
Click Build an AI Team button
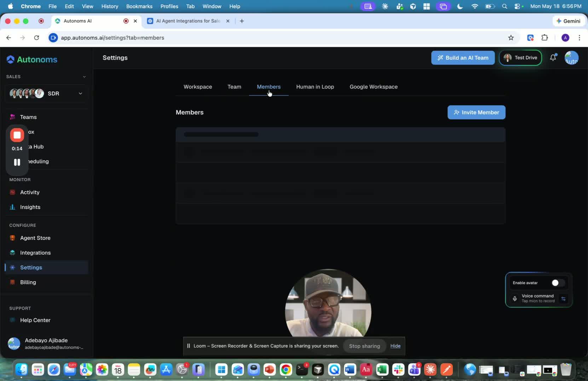coord(463,58)
